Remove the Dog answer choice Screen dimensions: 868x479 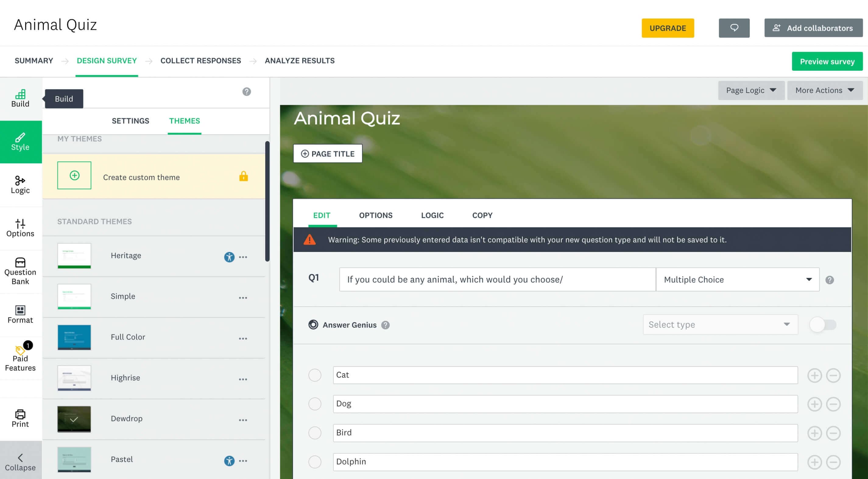pyautogui.click(x=833, y=404)
